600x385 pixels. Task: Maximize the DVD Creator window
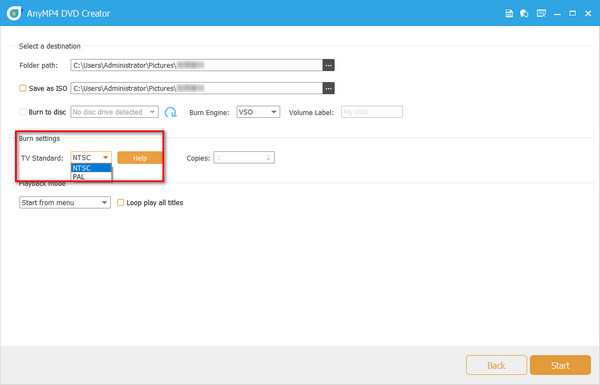pyautogui.click(x=572, y=13)
